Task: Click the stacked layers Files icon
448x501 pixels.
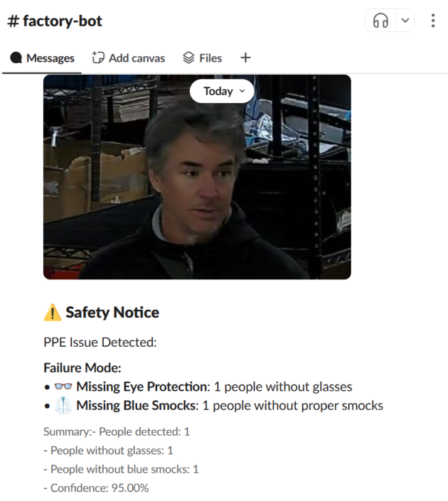Action: 188,58
